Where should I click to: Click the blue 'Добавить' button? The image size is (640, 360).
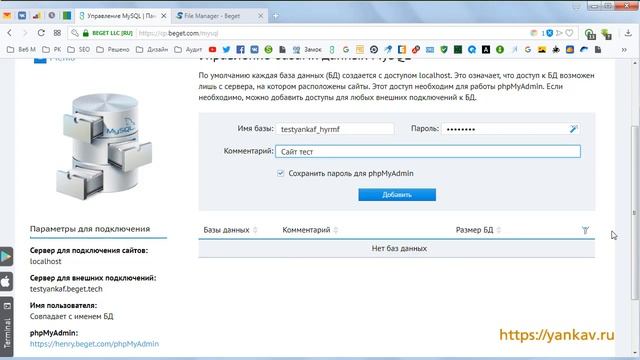click(x=397, y=195)
